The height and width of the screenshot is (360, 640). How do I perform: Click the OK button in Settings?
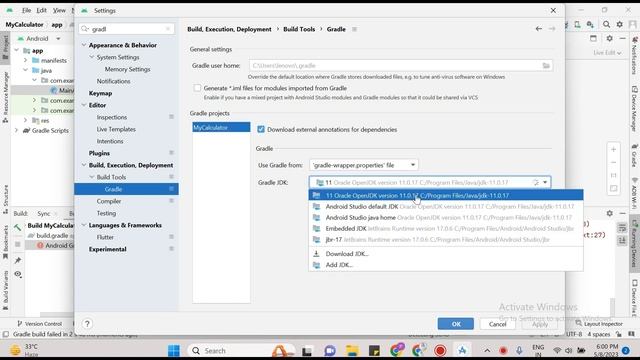pyautogui.click(x=456, y=324)
